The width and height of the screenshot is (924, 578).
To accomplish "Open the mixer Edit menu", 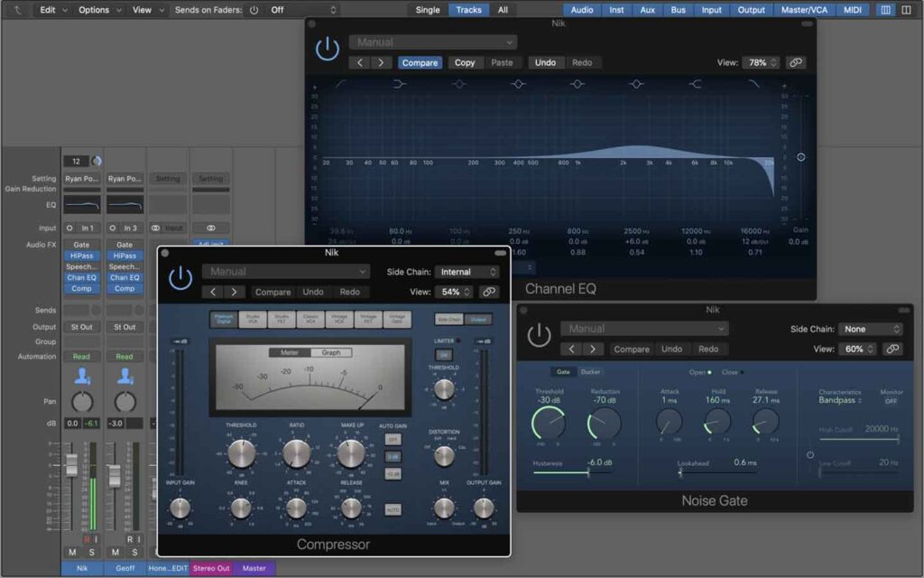I will (53, 10).
